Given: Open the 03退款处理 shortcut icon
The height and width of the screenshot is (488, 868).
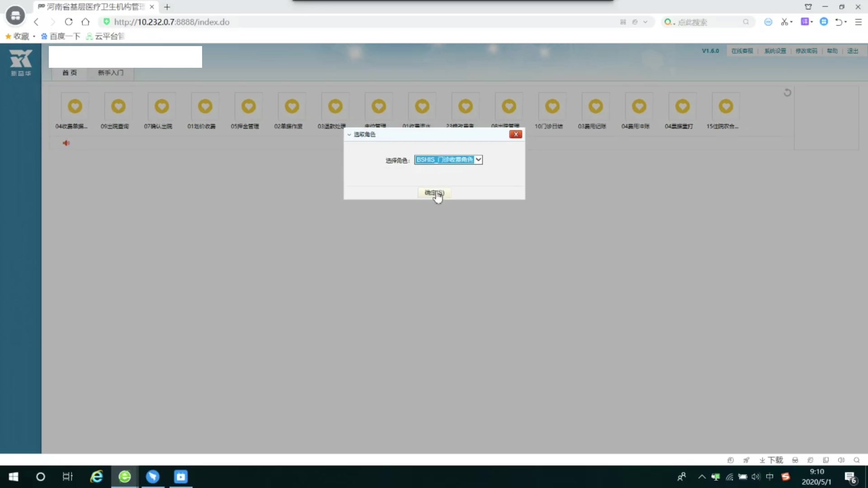Looking at the screenshot, I should [x=335, y=107].
